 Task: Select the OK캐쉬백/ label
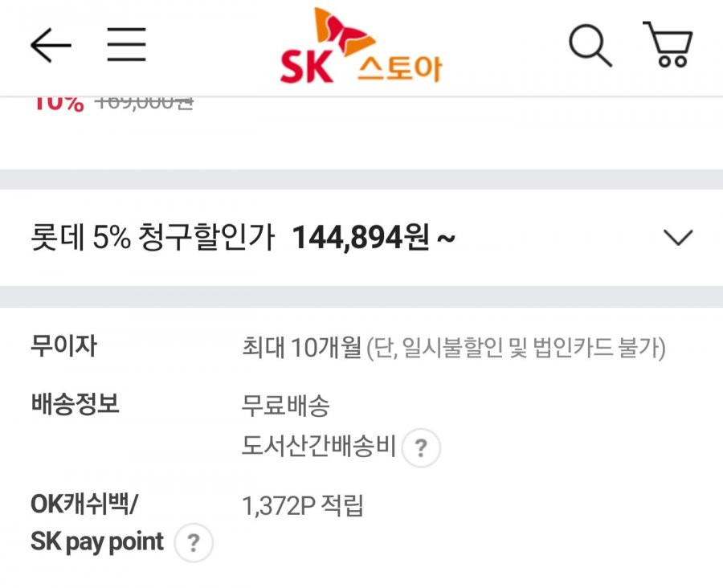pos(84,504)
